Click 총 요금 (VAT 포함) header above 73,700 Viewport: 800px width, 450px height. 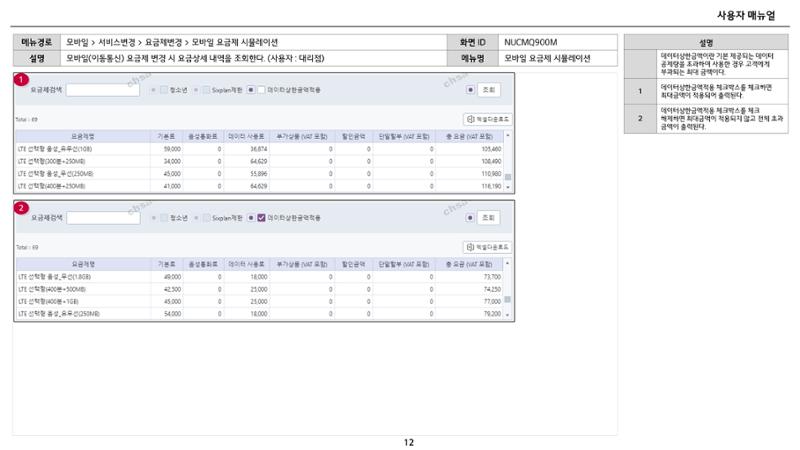pos(469,264)
